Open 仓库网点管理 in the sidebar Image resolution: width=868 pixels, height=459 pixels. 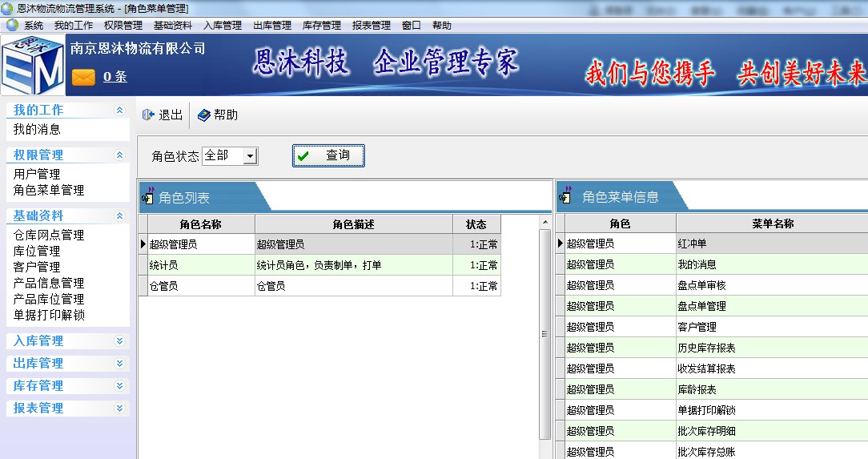coord(49,235)
